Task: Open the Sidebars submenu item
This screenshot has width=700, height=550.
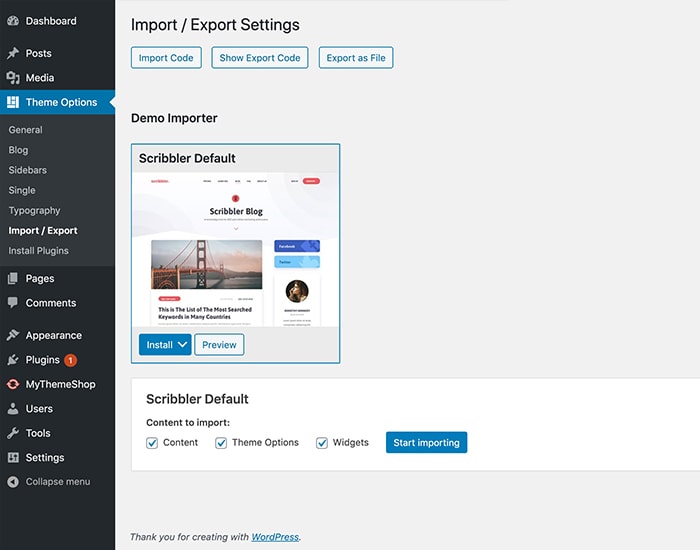Action: click(x=28, y=170)
